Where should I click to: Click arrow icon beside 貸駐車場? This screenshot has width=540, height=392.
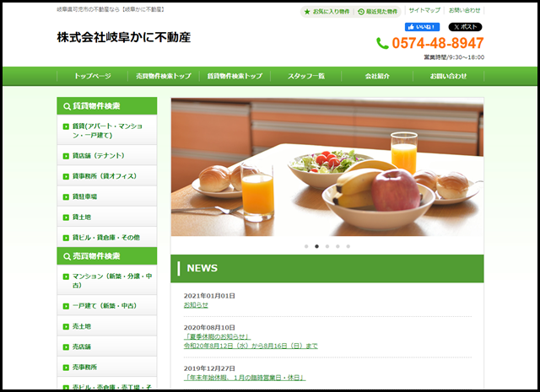click(x=66, y=197)
